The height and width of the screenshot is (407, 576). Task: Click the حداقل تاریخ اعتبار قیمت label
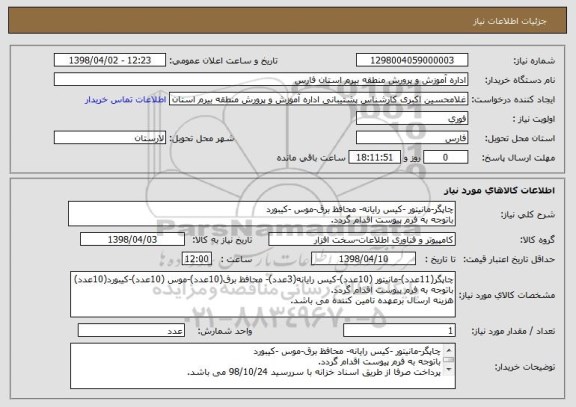(509, 259)
